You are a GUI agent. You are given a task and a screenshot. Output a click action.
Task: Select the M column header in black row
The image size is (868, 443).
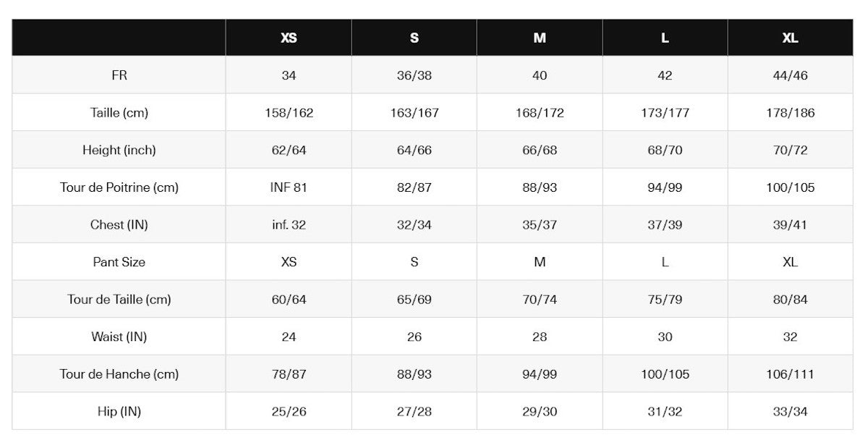tap(540, 38)
